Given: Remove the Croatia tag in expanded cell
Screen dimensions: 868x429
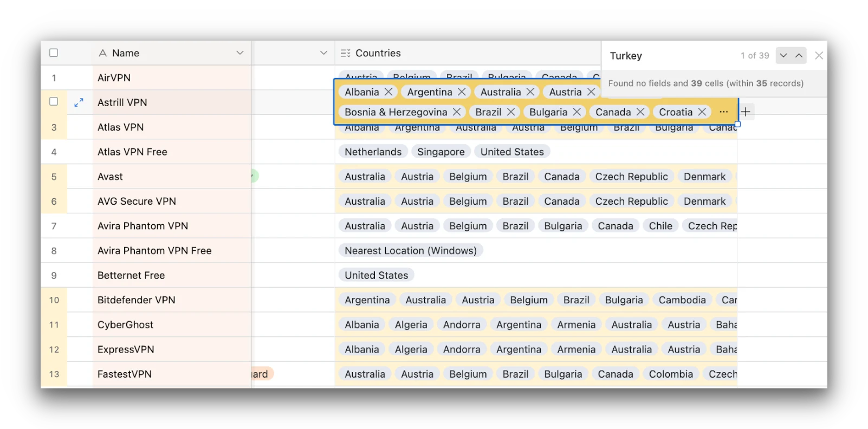Looking at the screenshot, I should (702, 112).
